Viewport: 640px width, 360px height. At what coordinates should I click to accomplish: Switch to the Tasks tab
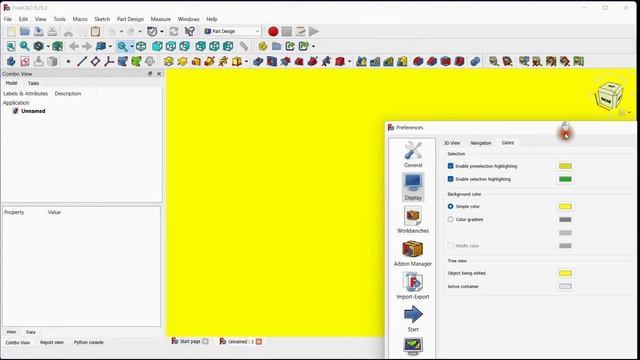click(33, 83)
